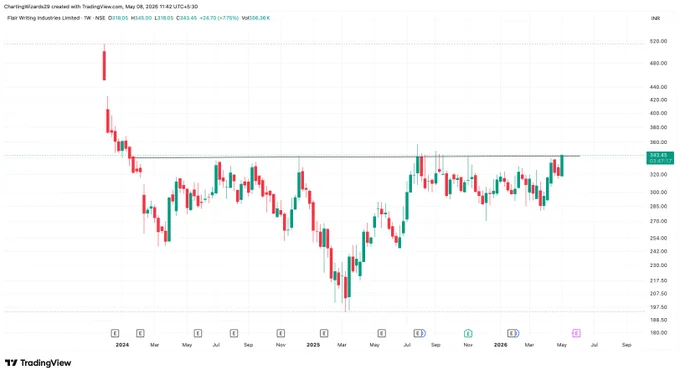Image resolution: width=680 pixels, height=375 pixels.
Task: Click the 242.00 price axis label
Action: tap(658, 251)
